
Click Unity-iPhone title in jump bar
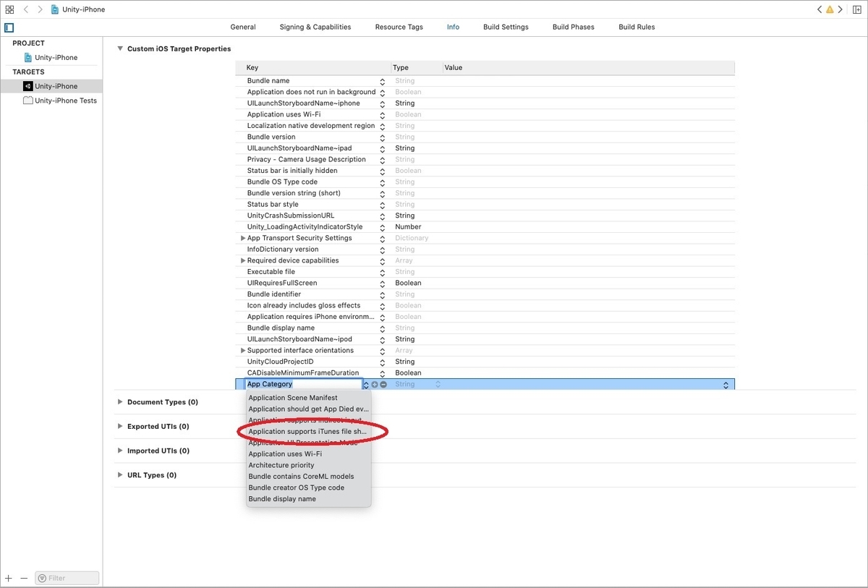pos(84,9)
